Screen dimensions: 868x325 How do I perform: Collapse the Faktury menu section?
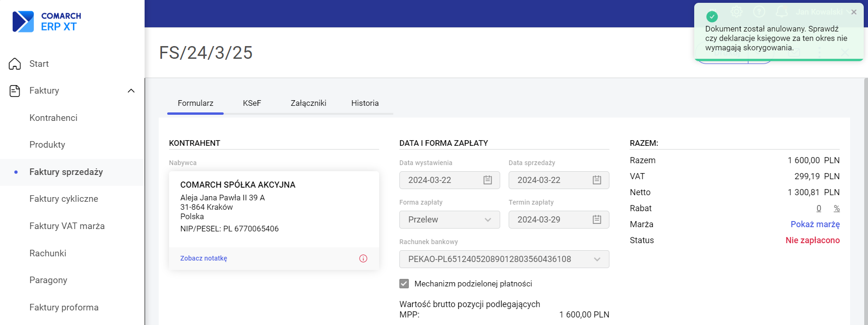pyautogui.click(x=131, y=91)
